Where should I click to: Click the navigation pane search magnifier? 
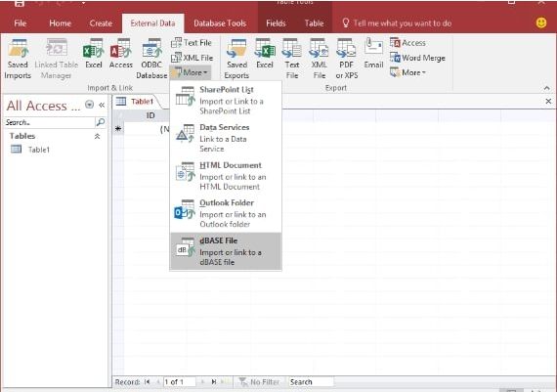tap(101, 122)
